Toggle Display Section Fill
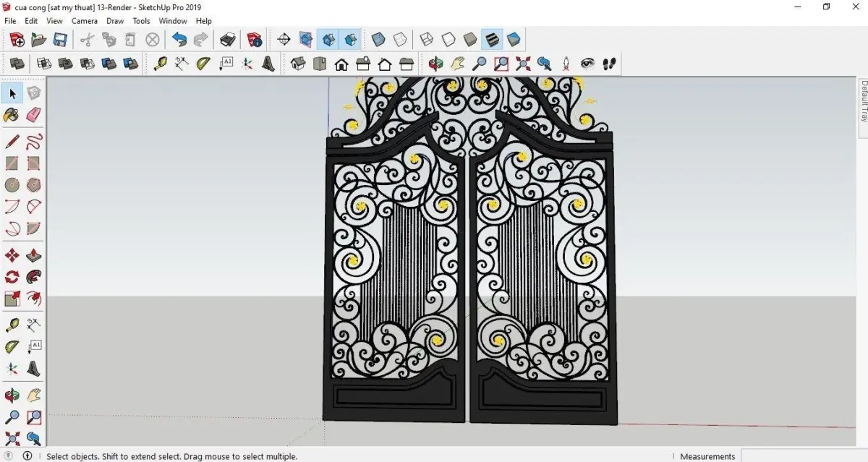This screenshot has width=868, height=462. pos(350,40)
